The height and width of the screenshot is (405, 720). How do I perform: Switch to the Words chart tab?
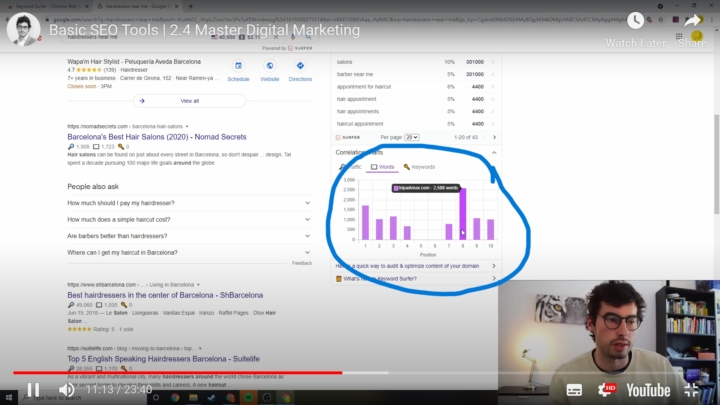tap(382, 167)
